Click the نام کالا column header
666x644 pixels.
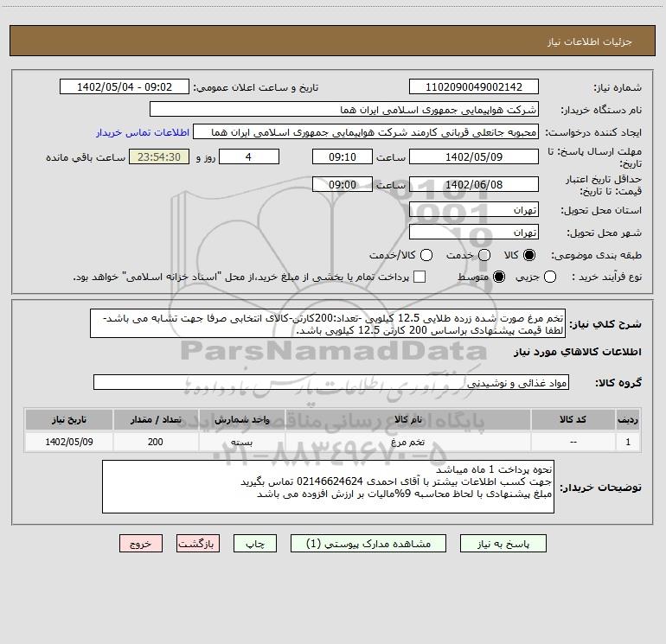pos(407,420)
